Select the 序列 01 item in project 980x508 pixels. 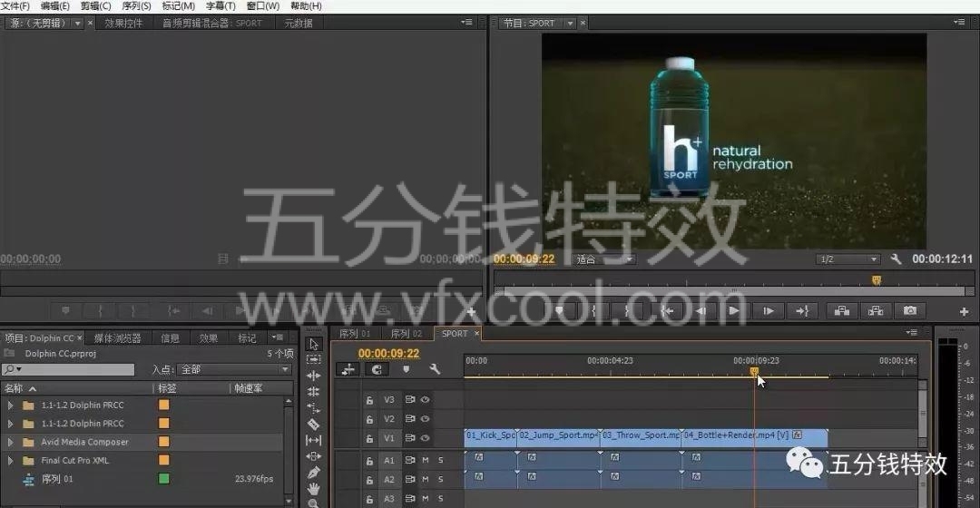click(x=57, y=479)
